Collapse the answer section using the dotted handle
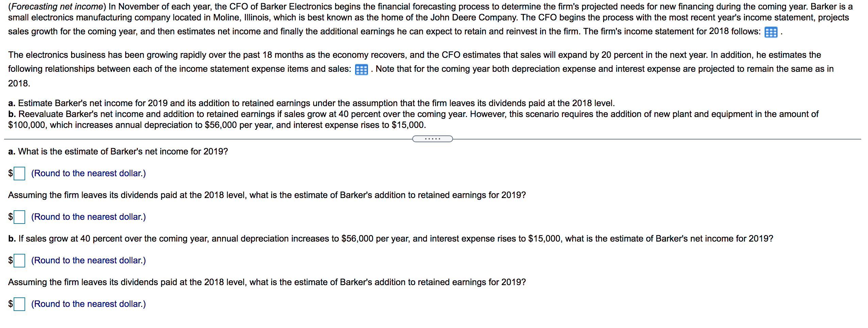This screenshot has height=328, width=868. click(x=433, y=139)
